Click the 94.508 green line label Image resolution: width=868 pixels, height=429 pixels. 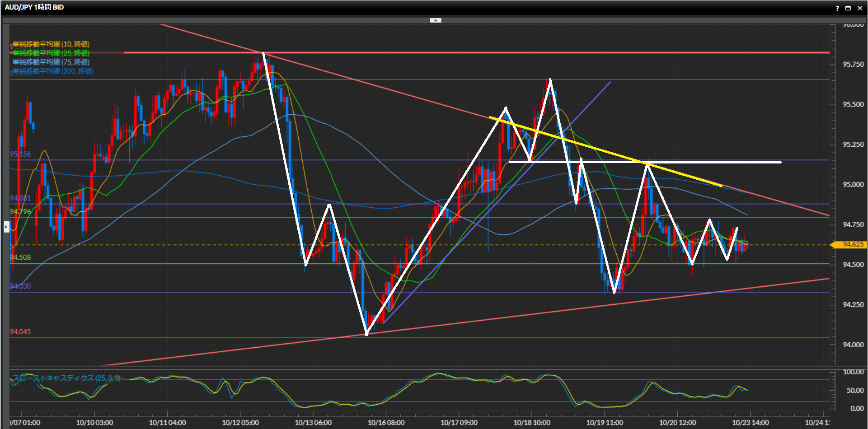(x=20, y=257)
